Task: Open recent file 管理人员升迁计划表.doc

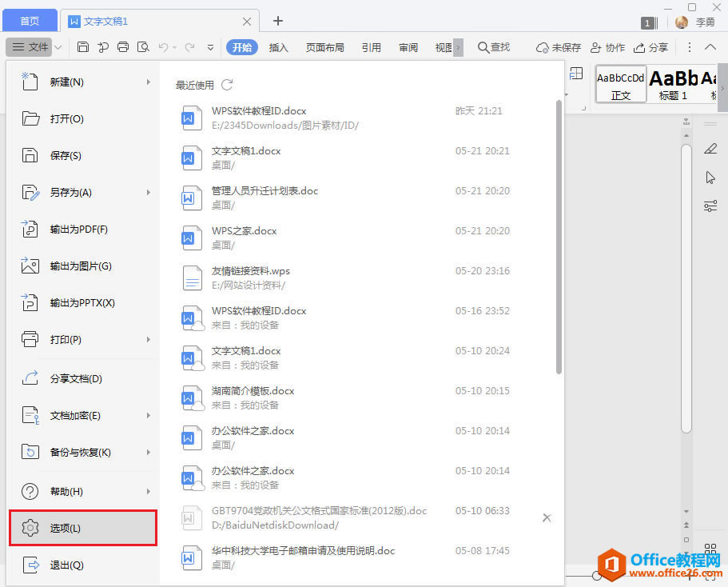Action: 362,198
